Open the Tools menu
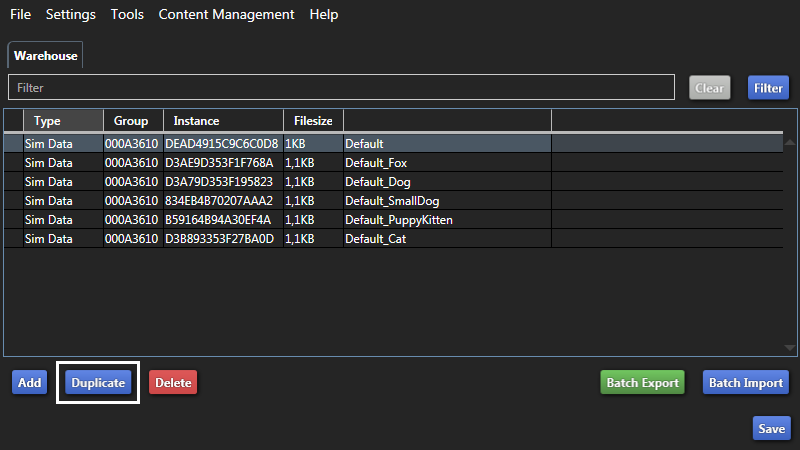This screenshot has width=800, height=450. pyautogui.click(x=127, y=15)
